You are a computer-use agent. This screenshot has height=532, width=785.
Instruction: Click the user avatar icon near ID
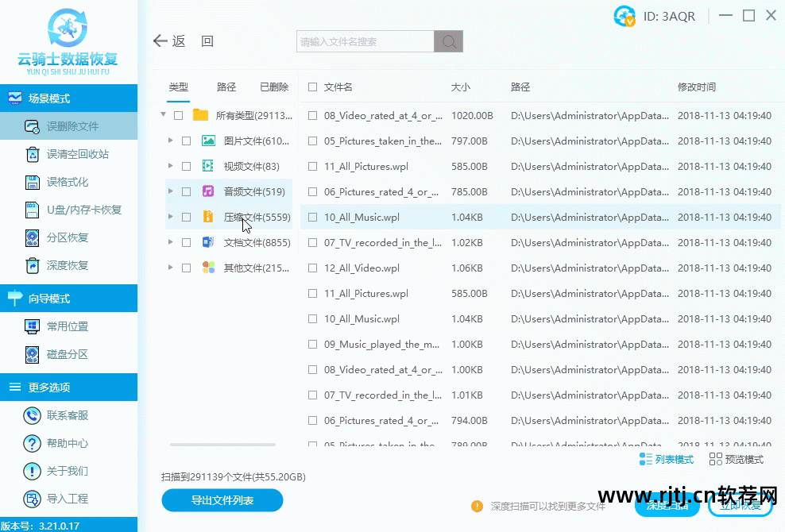click(x=625, y=16)
